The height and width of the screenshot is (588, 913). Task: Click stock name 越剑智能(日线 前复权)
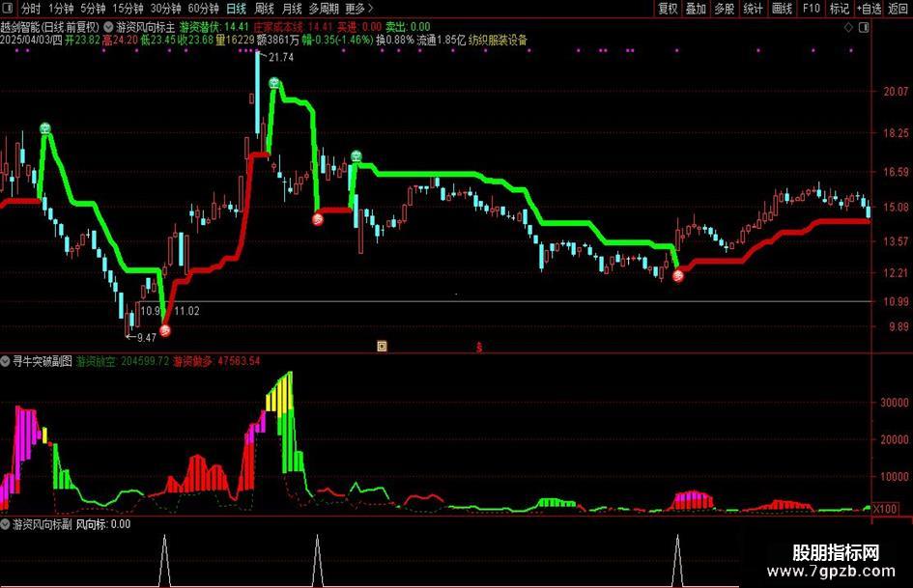pyautogui.click(x=50, y=27)
